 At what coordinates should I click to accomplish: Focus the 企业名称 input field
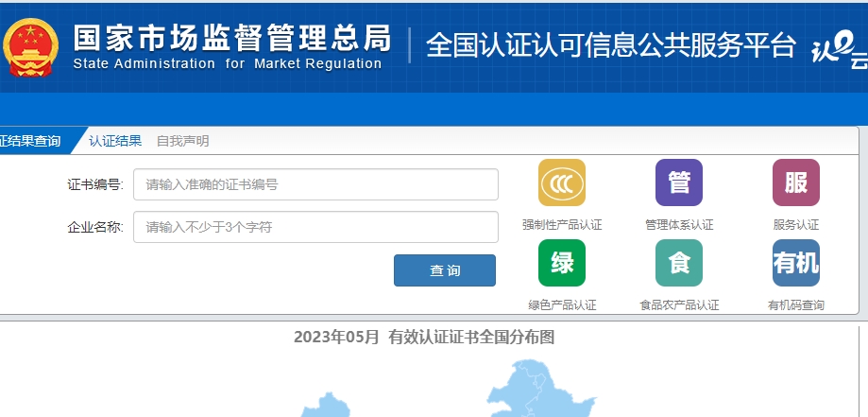pyautogui.click(x=315, y=227)
